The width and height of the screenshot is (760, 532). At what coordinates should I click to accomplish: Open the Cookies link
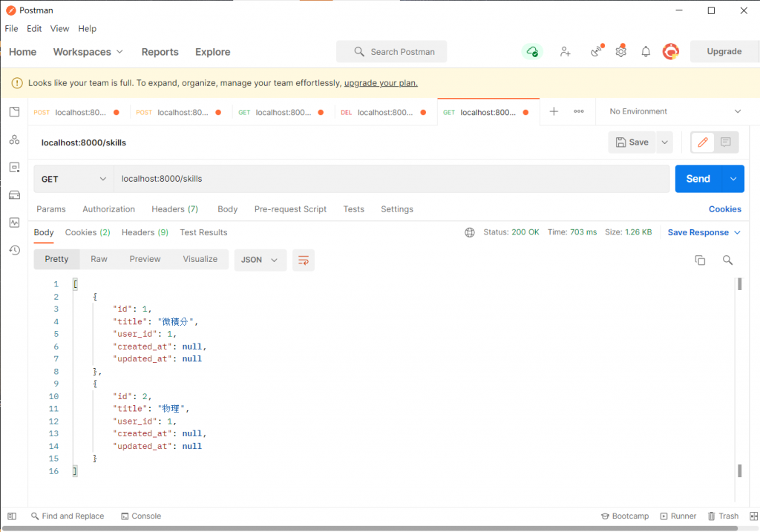point(724,209)
